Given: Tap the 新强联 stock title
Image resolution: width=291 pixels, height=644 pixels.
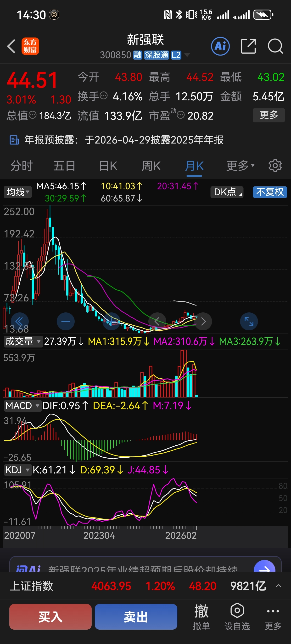Looking at the screenshot, I should point(145,40).
